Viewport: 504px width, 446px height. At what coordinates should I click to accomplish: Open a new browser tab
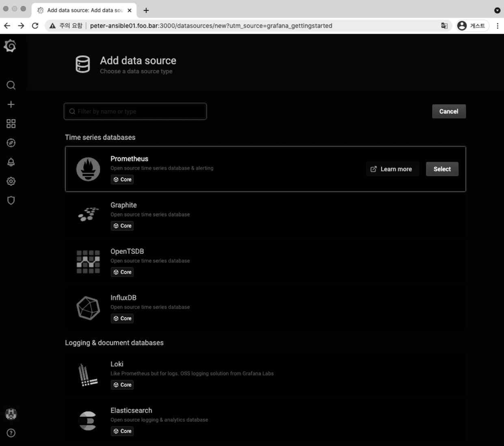(146, 10)
